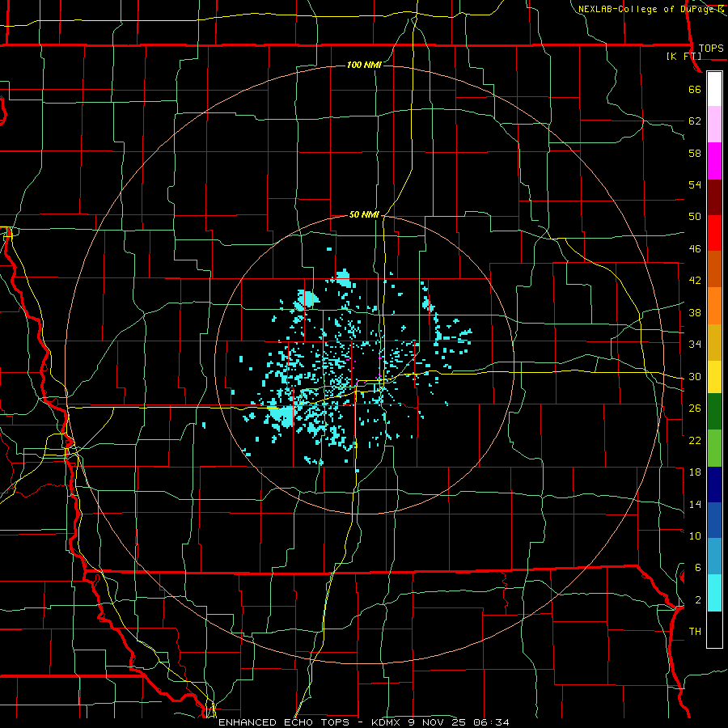The height and width of the screenshot is (728, 728).
Task: Click the legend value 46
Action: tap(695, 249)
